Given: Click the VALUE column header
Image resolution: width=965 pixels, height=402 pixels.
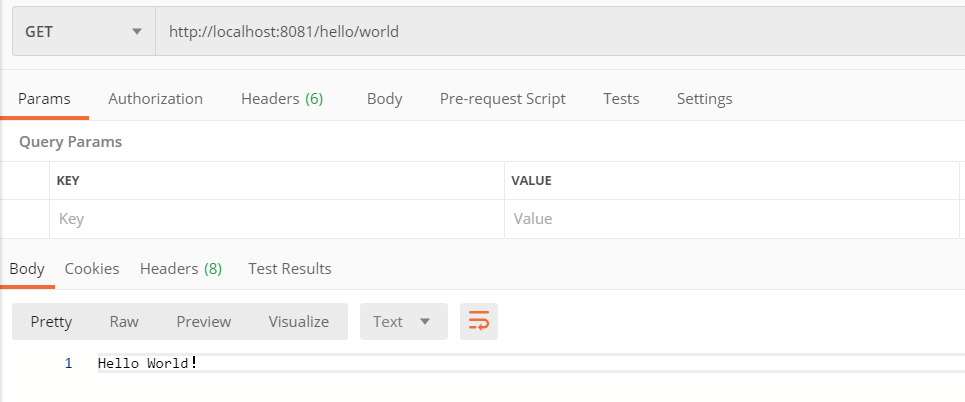Looking at the screenshot, I should coord(531,180).
